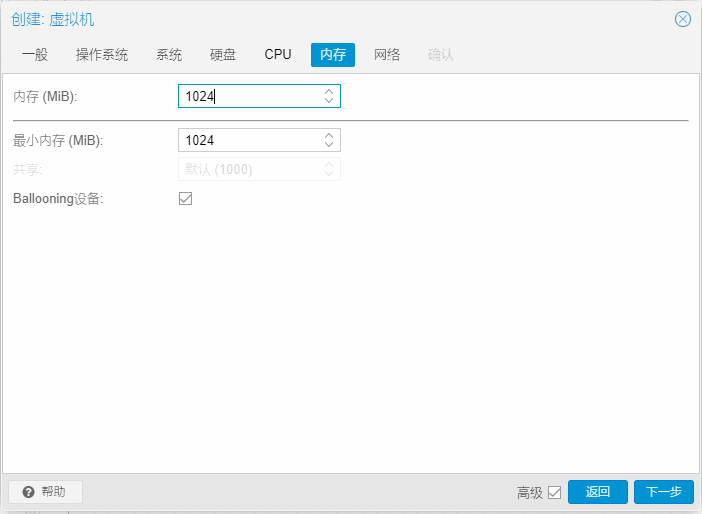Switch to the 网络 tab
The image size is (702, 514).
(387, 55)
